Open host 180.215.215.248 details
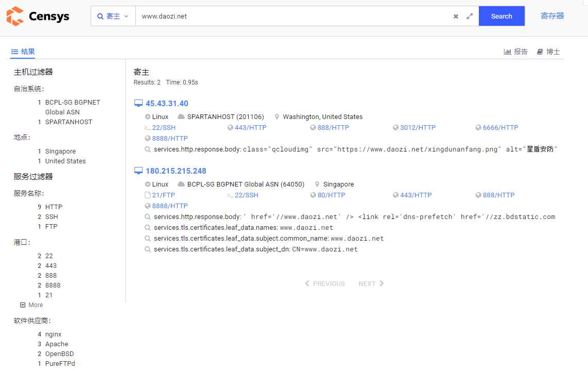588x371 pixels. tap(176, 171)
